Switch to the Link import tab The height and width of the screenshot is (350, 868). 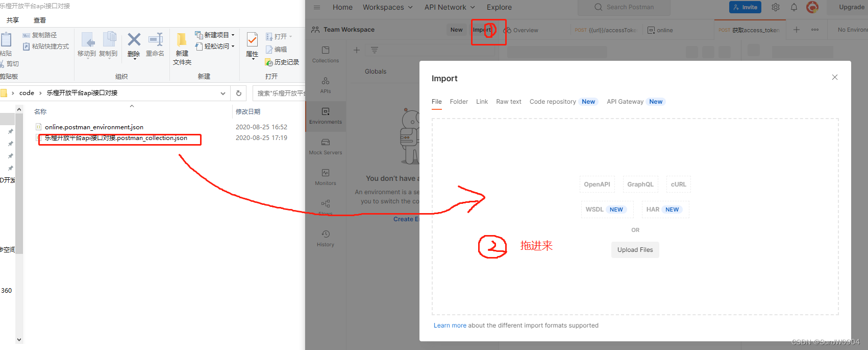coord(482,102)
